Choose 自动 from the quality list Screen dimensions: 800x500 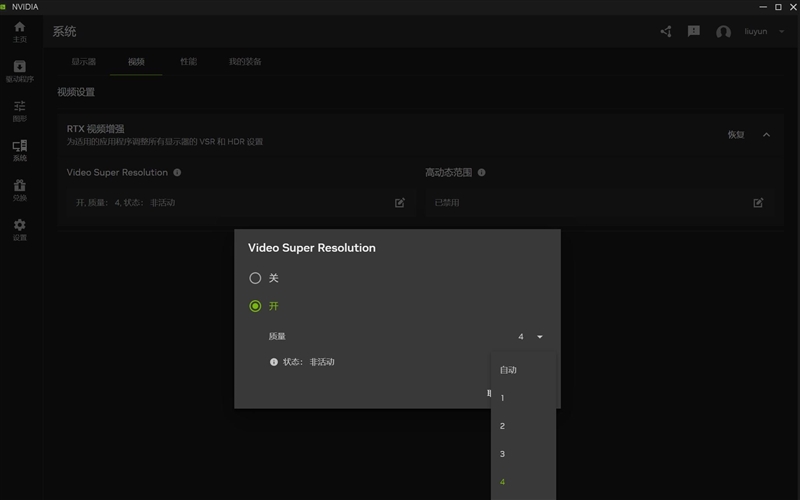coord(509,370)
